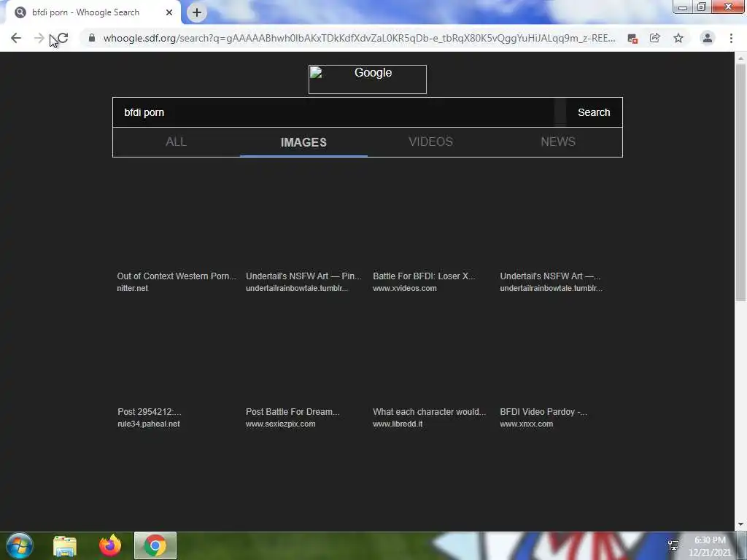The height and width of the screenshot is (560, 747).
Task: Reload the page with the refresh icon
Action: click(x=63, y=38)
